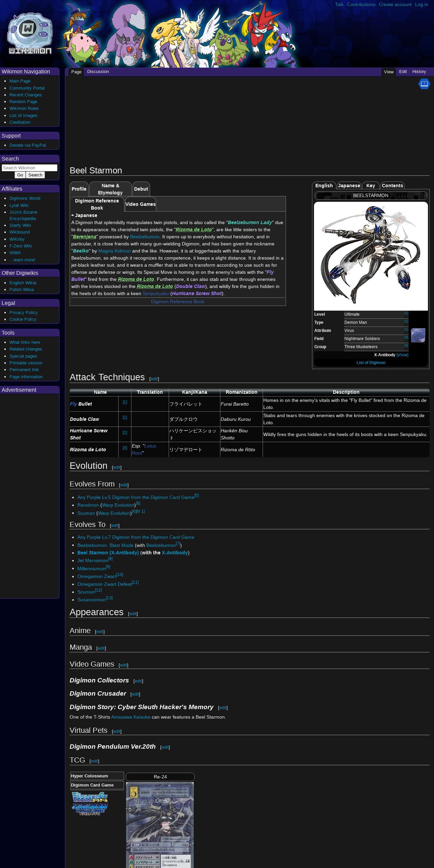434x868 pixels.
Task: Edit the Attack Techniques section
Action: click(154, 379)
